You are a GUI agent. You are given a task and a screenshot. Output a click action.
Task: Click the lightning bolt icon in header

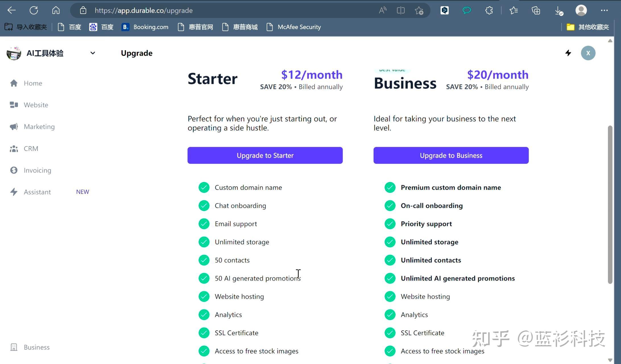568,53
